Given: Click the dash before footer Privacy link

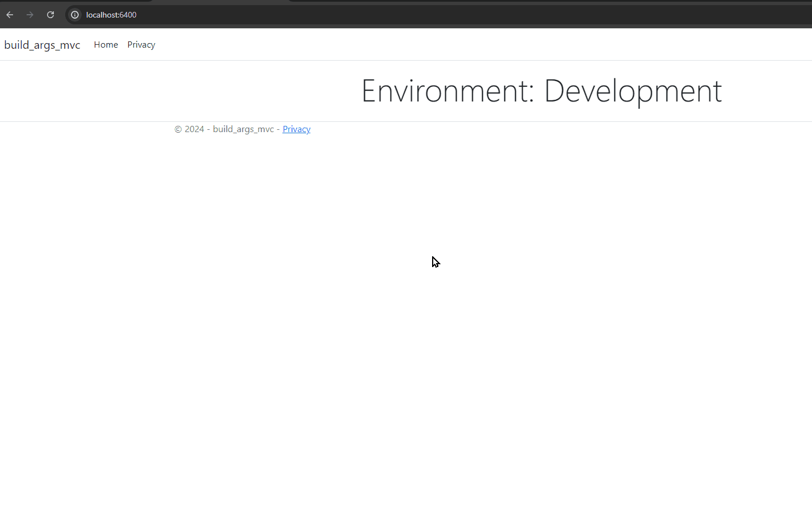Looking at the screenshot, I should coord(278,129).
